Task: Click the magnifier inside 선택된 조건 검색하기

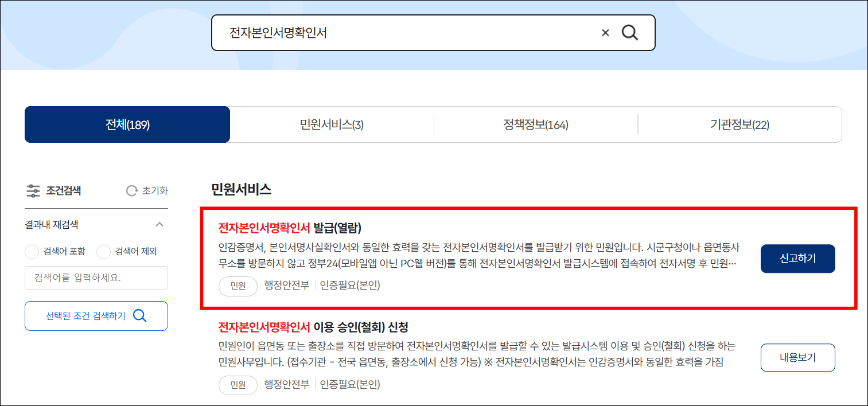Action: [x=139, y=315]
